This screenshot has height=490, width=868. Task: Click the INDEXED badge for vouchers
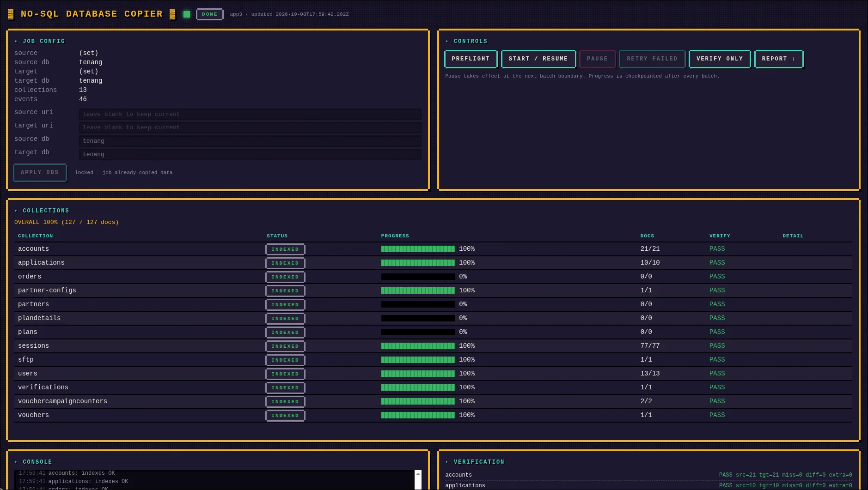point(285,416)
